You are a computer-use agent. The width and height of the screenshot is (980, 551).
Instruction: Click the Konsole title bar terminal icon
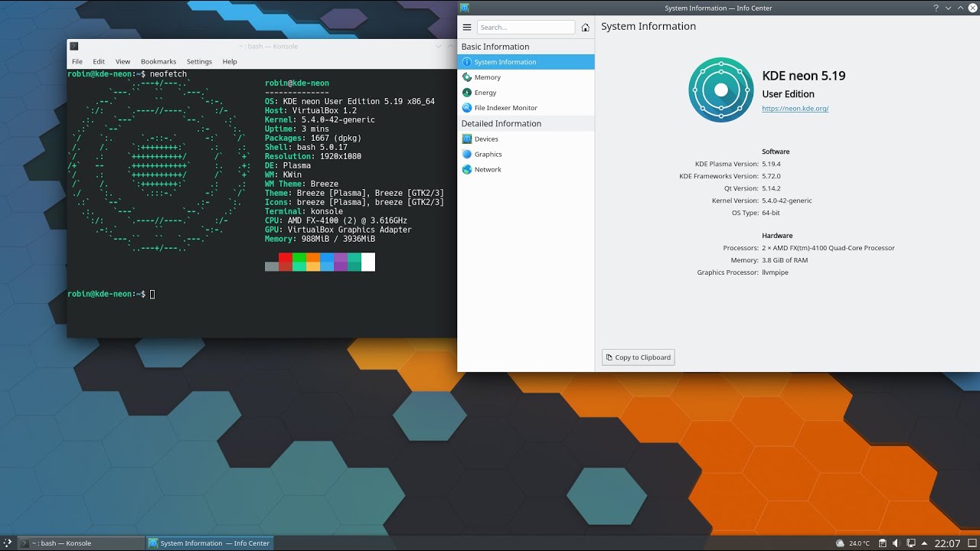tap(73, 46)
